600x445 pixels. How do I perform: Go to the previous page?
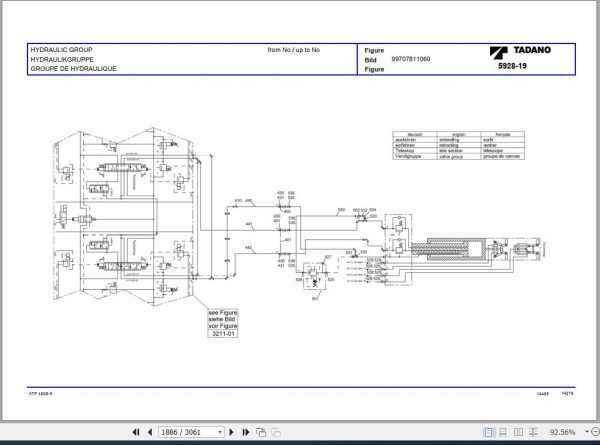coord(150,432)
